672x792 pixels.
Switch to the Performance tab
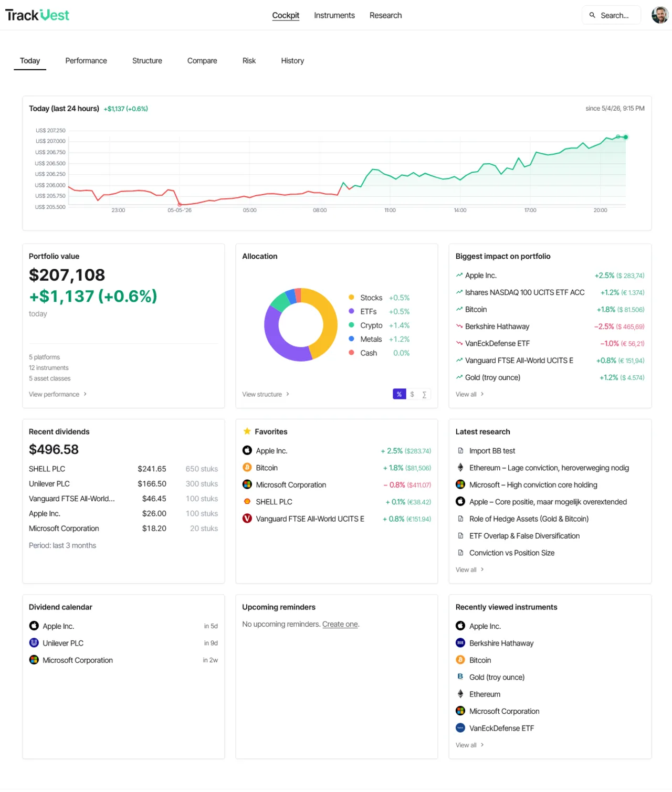86,61
